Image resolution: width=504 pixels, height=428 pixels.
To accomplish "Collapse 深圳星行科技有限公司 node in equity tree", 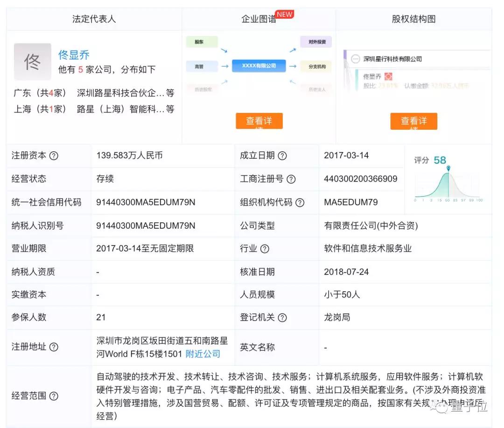I will pyautogui.click(x=355, y=59).
